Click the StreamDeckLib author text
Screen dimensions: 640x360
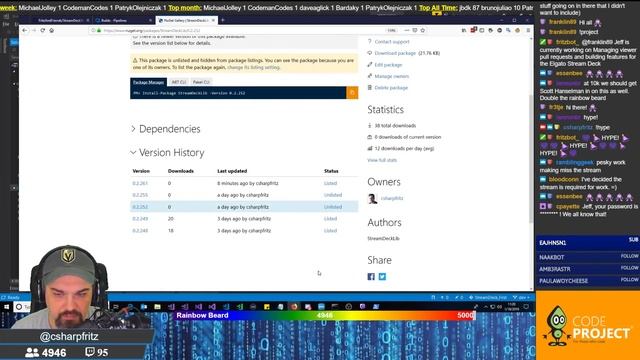coord(383,238)
